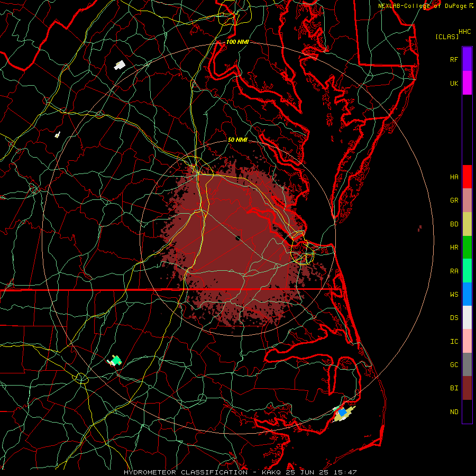Screen dimensions: 476x476
Task: Click the blue wet snow echo southeast
Action: click(x=342, y=412)
